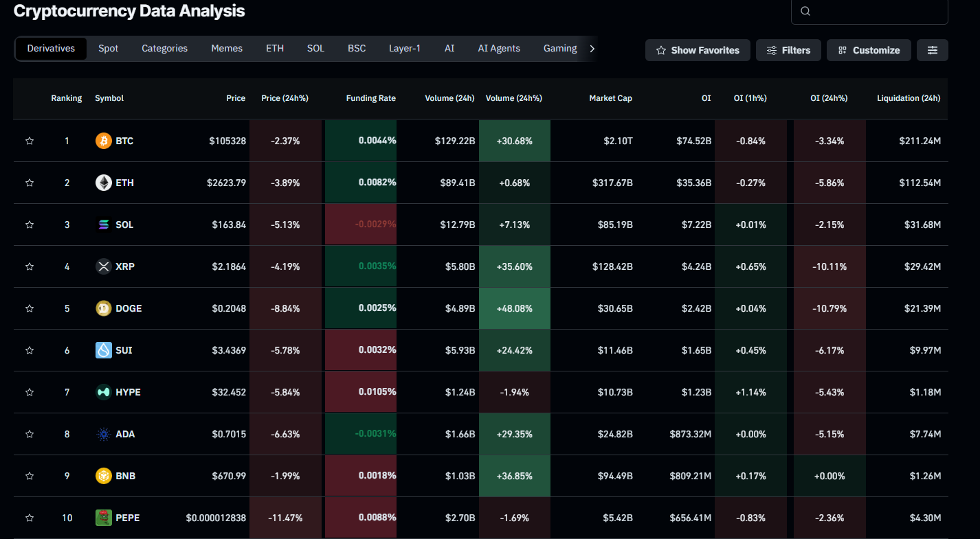The height and width of the screenshot is (539, 980).
Task: Open the Filters button
Action: click(x=788, y=50)
